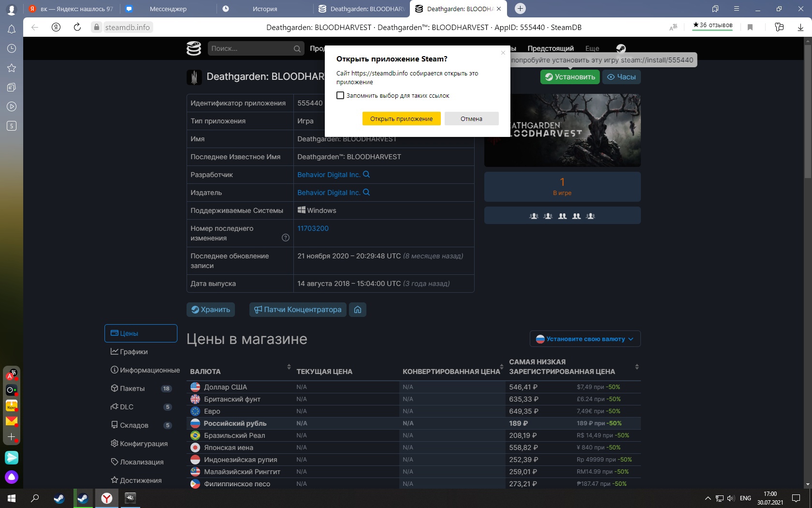Click the home icon button next to Патчи Концентратора
The image size is (812, 508).
point(358,310)
